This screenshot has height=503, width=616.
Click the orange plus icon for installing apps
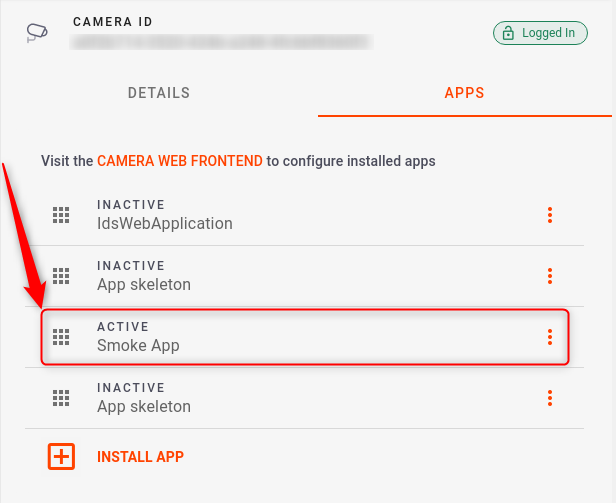pyautogui.click(x=61, y=457)
